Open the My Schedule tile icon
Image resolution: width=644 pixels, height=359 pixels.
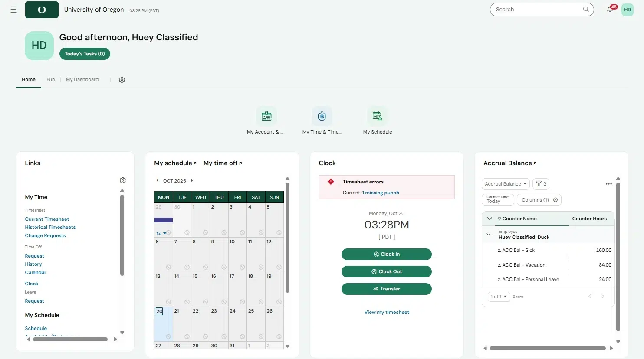coord(377,116)
